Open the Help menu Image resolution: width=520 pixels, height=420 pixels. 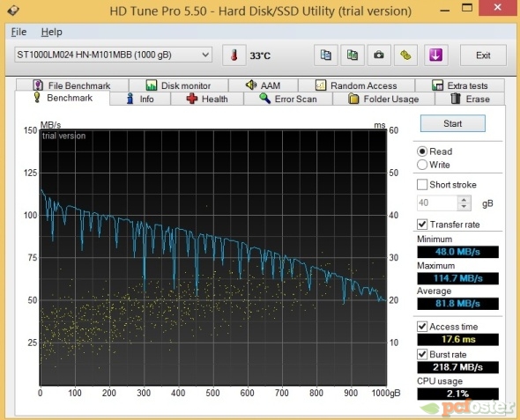tap(51, 32)
